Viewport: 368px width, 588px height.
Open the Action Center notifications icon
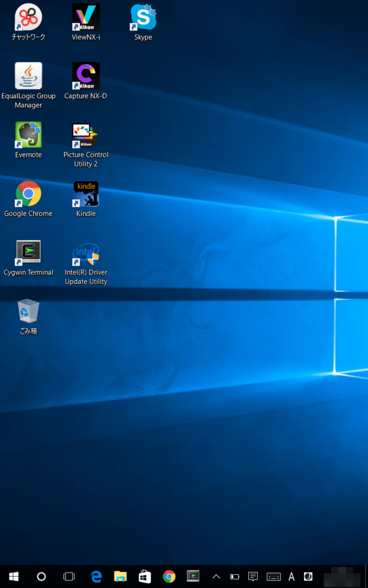point(253,577)
